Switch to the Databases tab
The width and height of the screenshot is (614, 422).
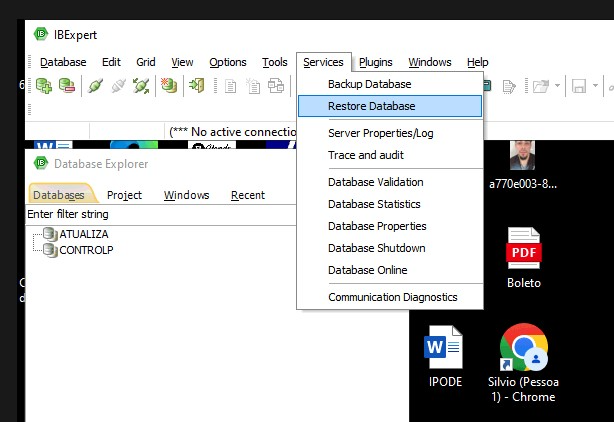click(59, 195)
